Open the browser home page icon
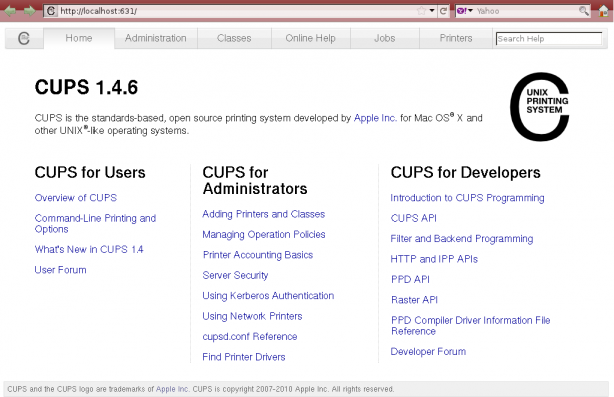 tap(604, 11)
